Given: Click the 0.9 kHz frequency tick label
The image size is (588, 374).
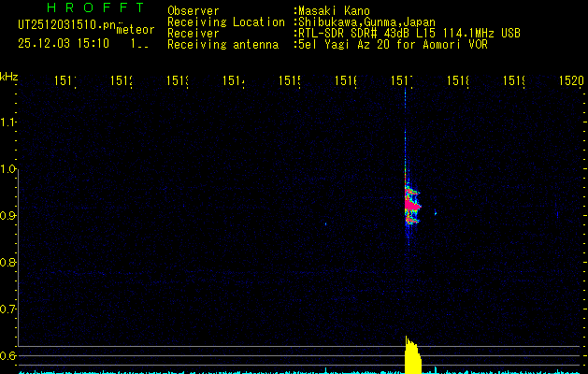Looking at the screenshot, I should click(x=9, y=216).
